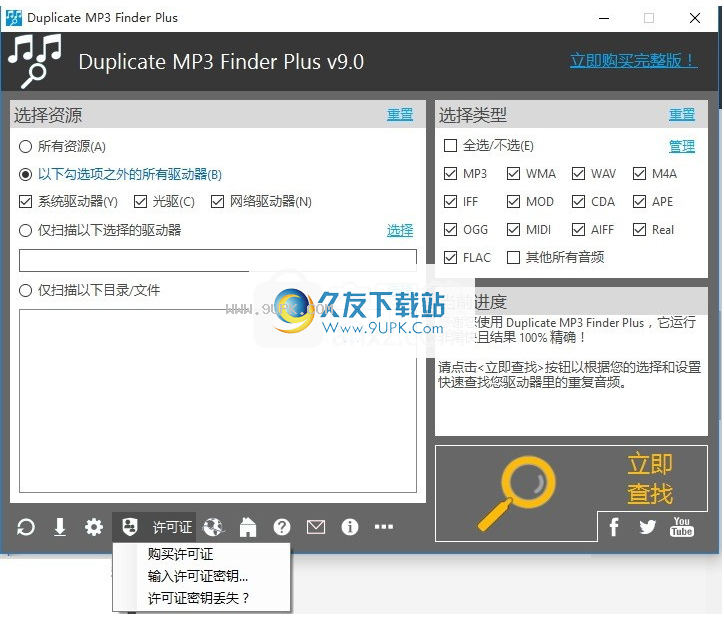Click the selected drives input field
Image resolution: width=724 pixels, height=623 pixels.
pos(218,260)
